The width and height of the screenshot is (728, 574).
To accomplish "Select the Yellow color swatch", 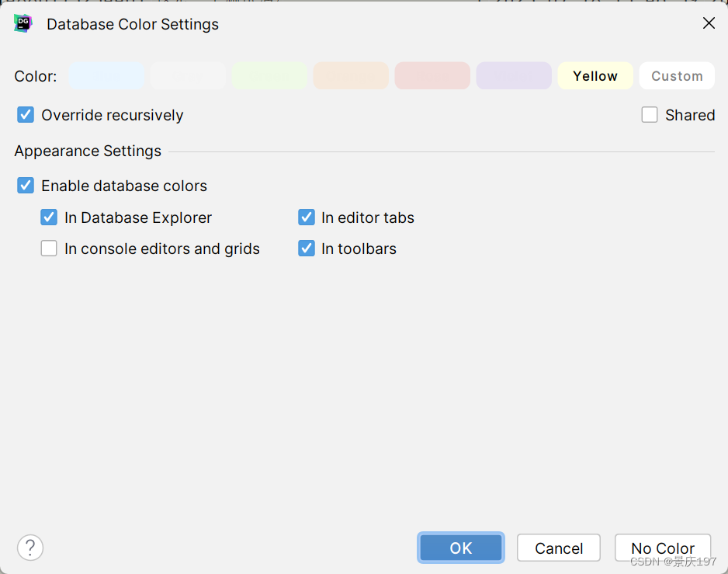I will pyautogui.click(x=595, y=76).
